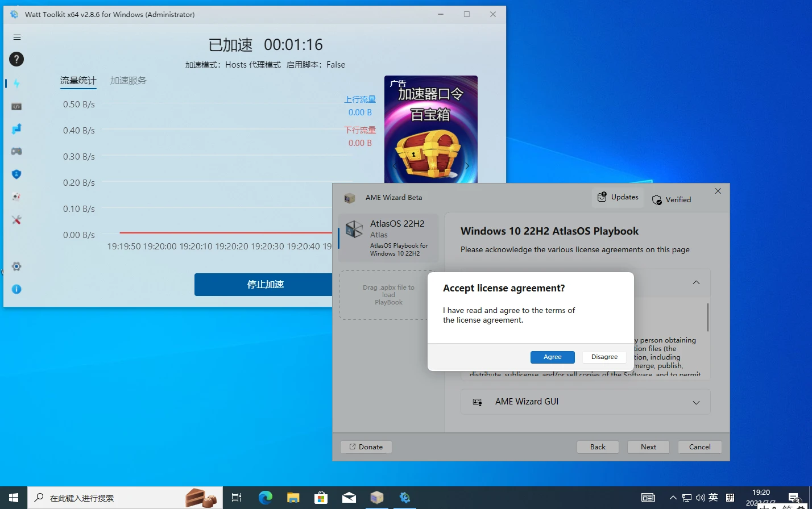Click Next in AME Wizard
812x509 pixels.
pos(648,447)
